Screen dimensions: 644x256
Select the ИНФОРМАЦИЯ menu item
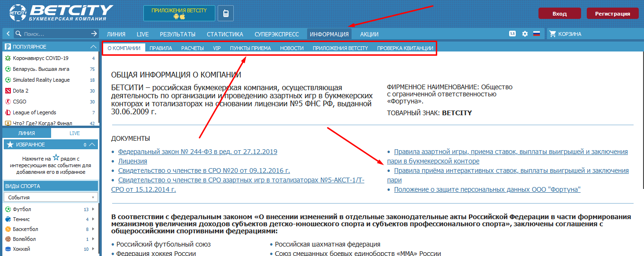(329, 34)
